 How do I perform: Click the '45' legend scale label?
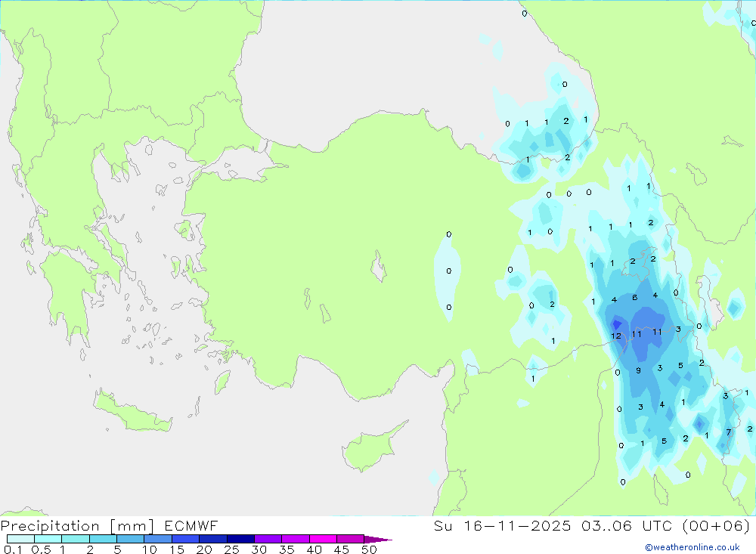point(342,549)
